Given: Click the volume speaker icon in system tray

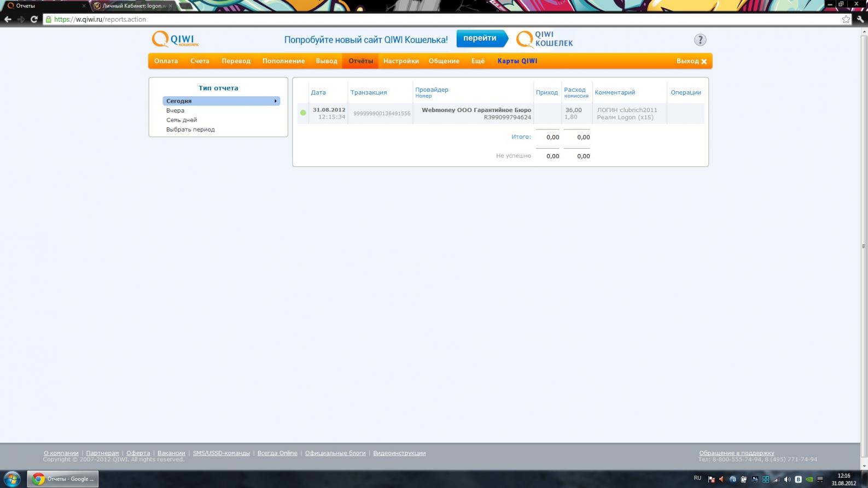Looking at the screenshot, I should tap(787, 479).
